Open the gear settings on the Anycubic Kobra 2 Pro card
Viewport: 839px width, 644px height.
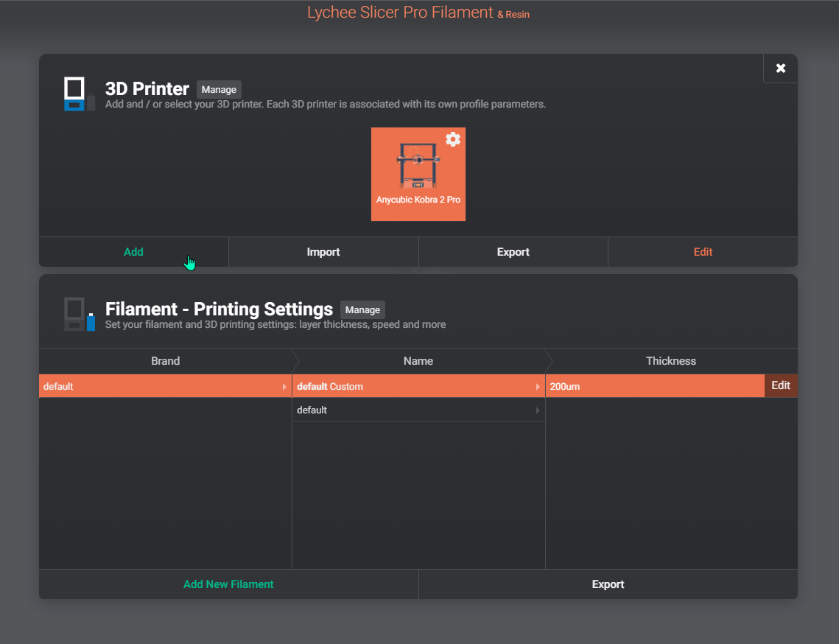pyautogui.click(x=452, y=139)
